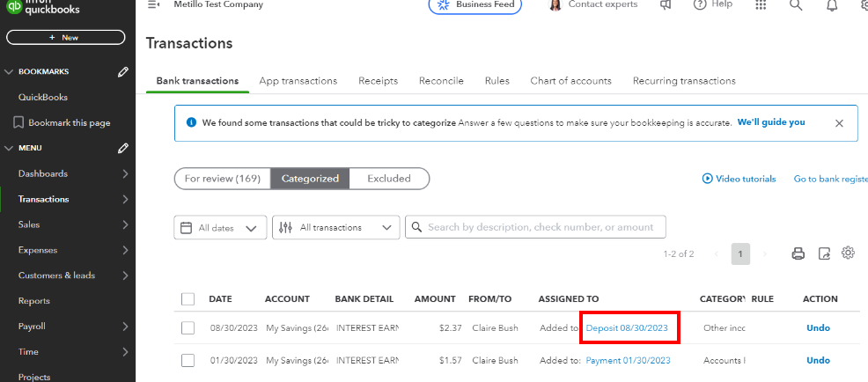
Task: Select the 08/30/2023 transaction checkbox
Action: 188,328
